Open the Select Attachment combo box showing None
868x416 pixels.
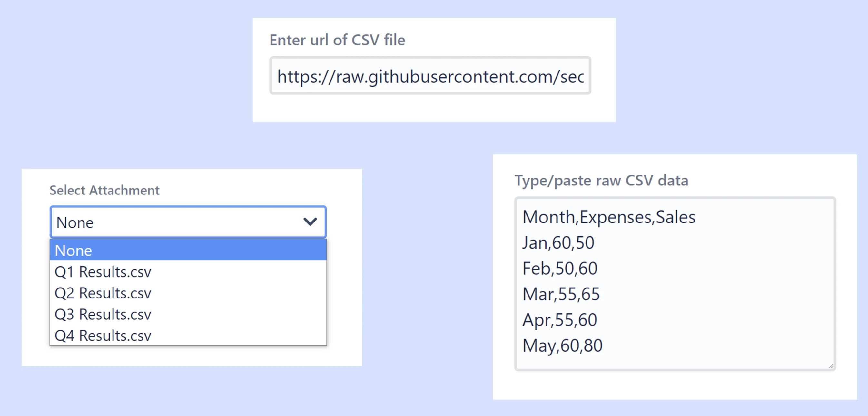point(188,222)
